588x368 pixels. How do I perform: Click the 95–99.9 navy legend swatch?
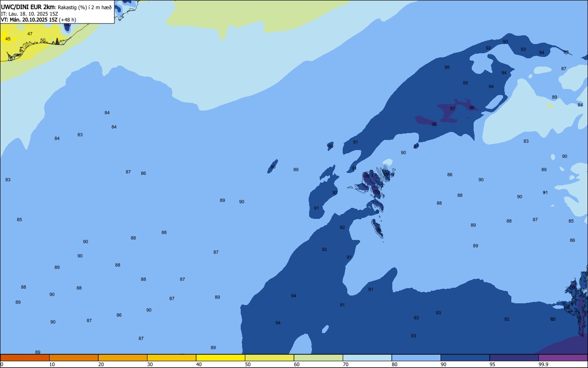pyautogui.click(x=514, y=357)
